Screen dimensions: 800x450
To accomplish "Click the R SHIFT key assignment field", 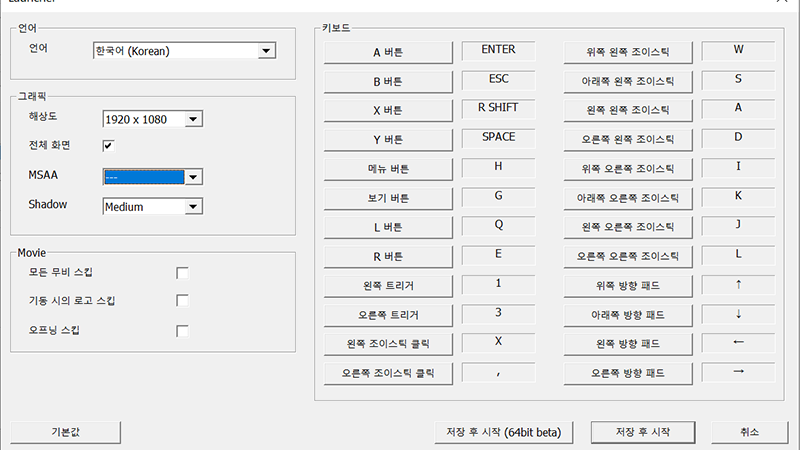I will pos(498,108).
